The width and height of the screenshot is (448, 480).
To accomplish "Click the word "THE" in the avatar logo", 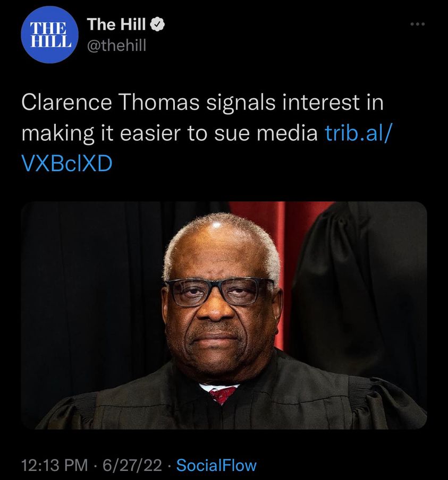I will (x=46, y=29).
